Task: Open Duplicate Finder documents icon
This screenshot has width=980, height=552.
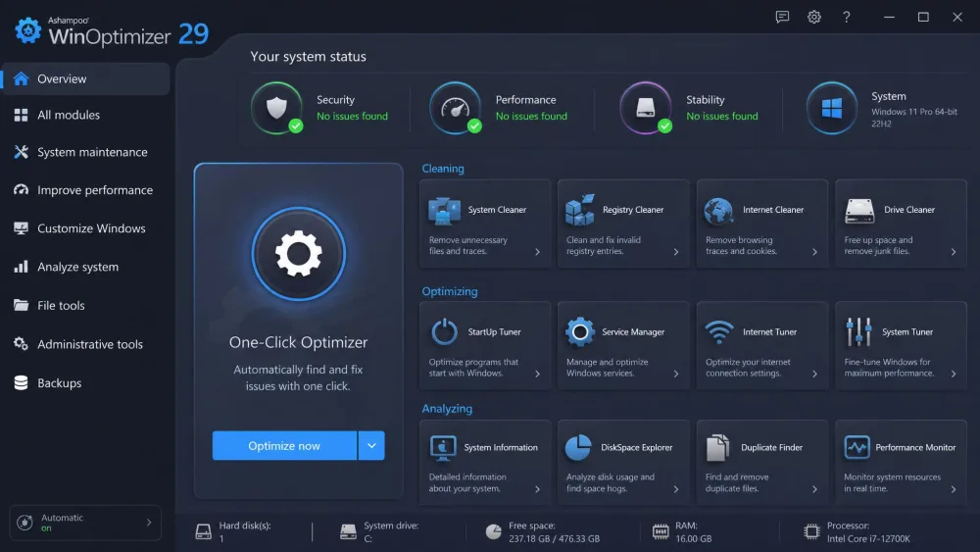Action: tap(717, 448)
